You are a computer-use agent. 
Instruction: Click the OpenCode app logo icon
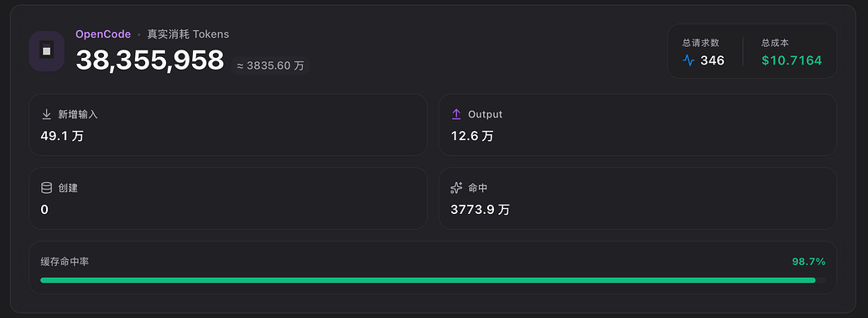coord(46,51)
